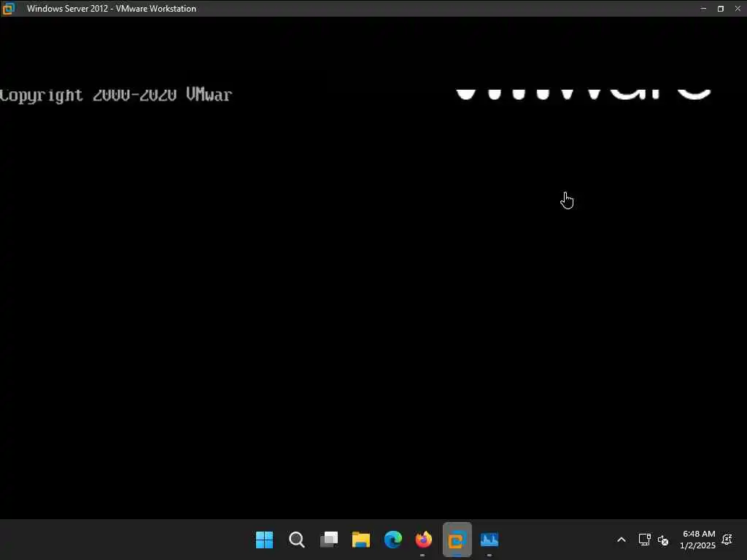Show hidden system tray icons
Viewport: 747px width, 560px height.
[x=622, y=540]
